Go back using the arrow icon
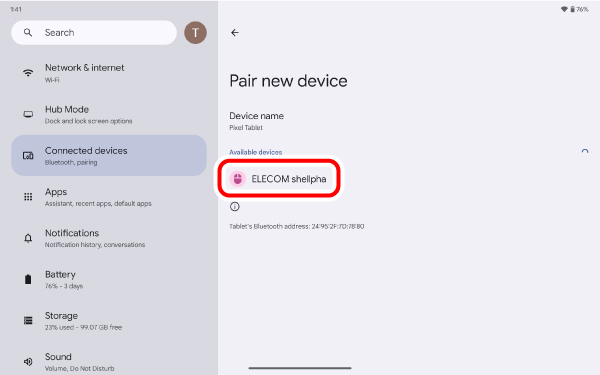600x375 pixels. point(235,33)
